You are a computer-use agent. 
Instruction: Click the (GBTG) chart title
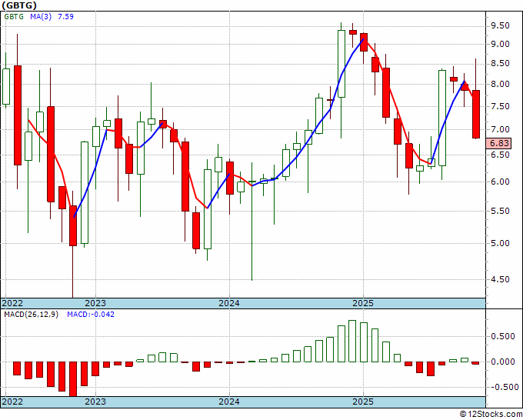click(19, 5)
